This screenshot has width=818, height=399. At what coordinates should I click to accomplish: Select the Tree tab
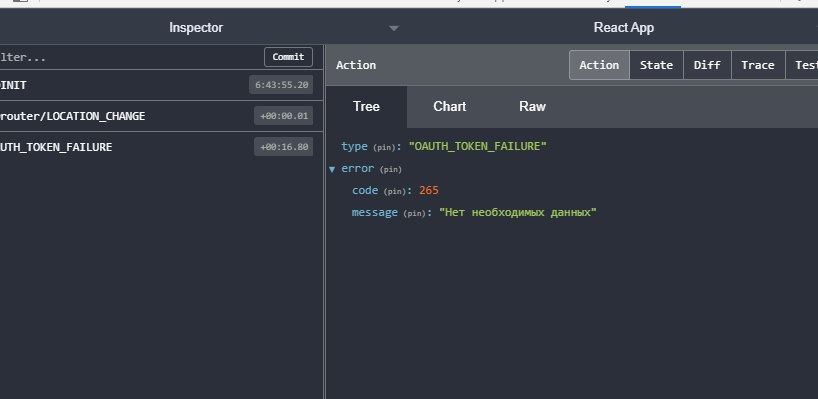pos(366,106)
